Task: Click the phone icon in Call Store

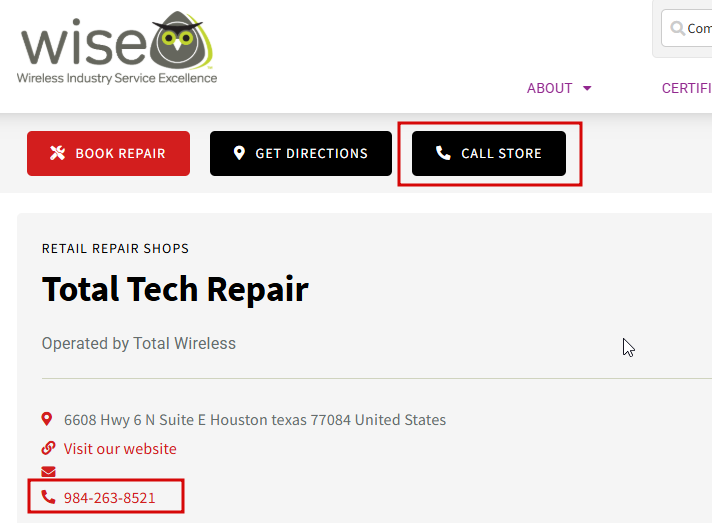Action: pos(443,153)
